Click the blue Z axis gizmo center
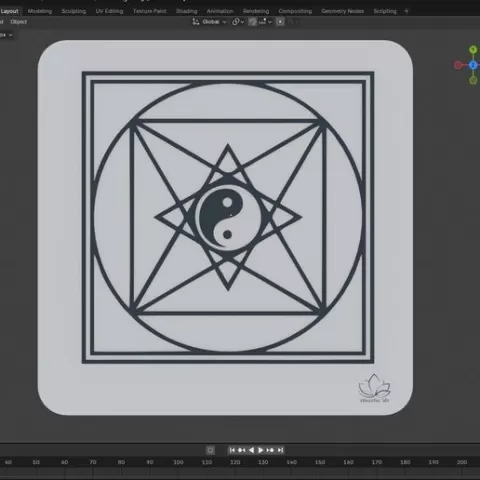Image resolution: width=480 pixels, height=480 pixels. coord(473,65)
